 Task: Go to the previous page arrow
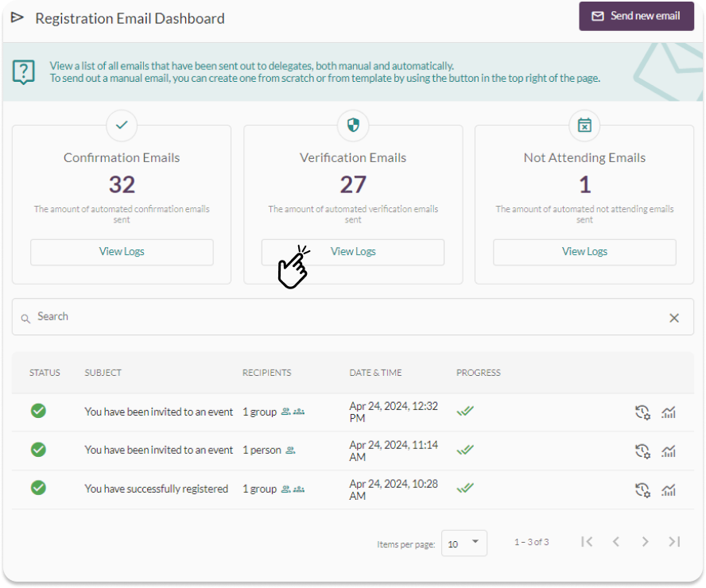coord(616,542)
